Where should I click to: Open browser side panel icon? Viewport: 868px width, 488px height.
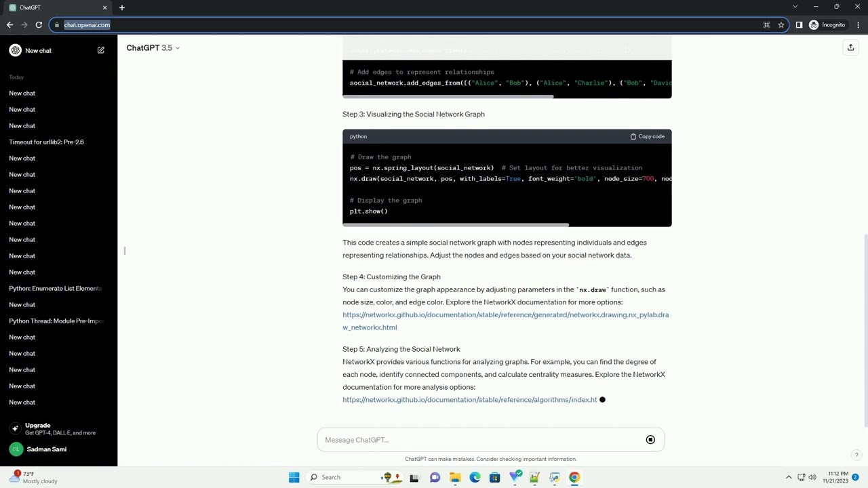799,25
